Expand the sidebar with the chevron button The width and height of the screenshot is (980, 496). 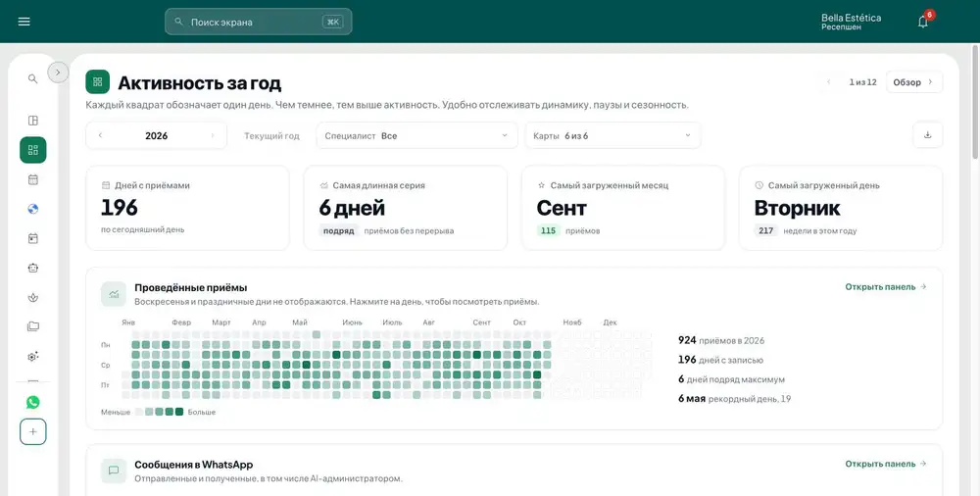[x=58, y=73]
